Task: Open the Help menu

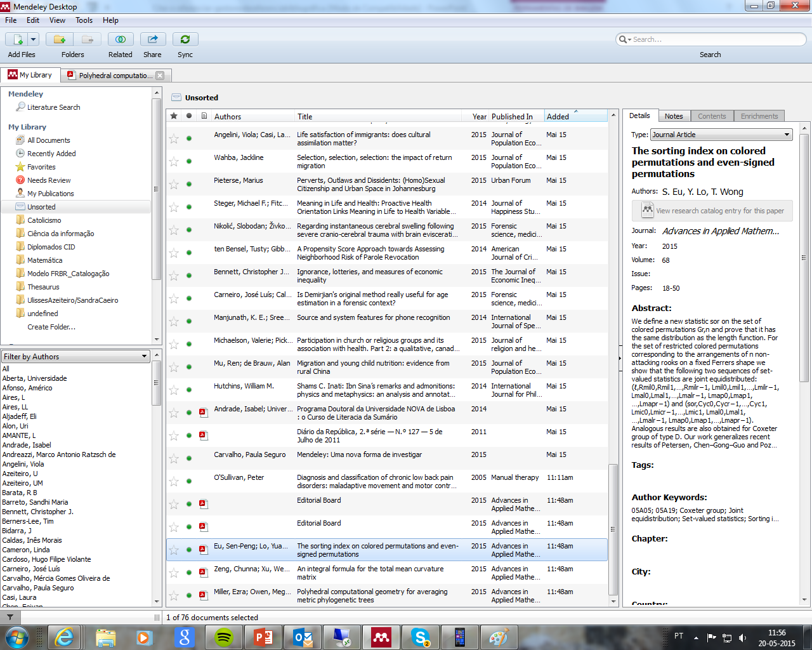Action: [110, 20]
